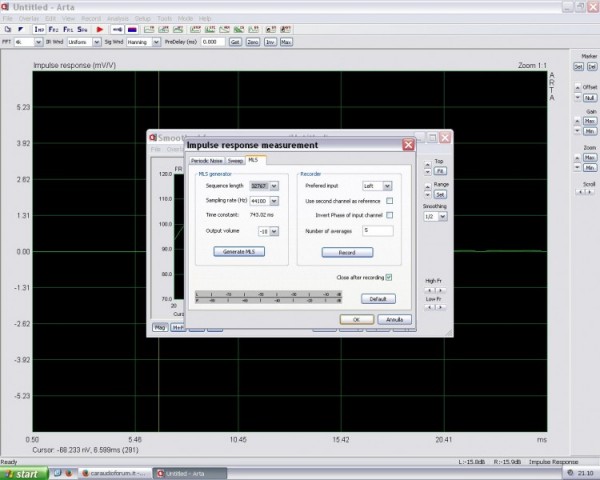Screen dimensions: 600x480
Task: Open the Analysis menu
Action: [118, 18]
